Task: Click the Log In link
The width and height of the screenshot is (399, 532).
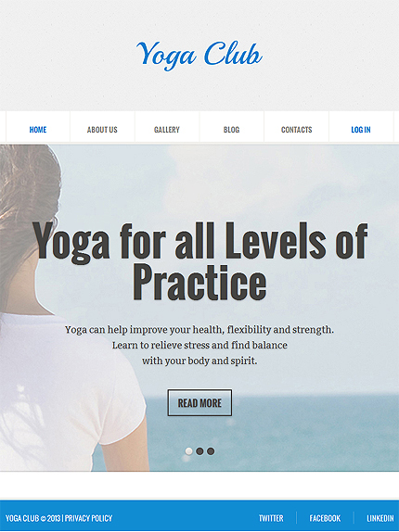Action: coord(361,130)
